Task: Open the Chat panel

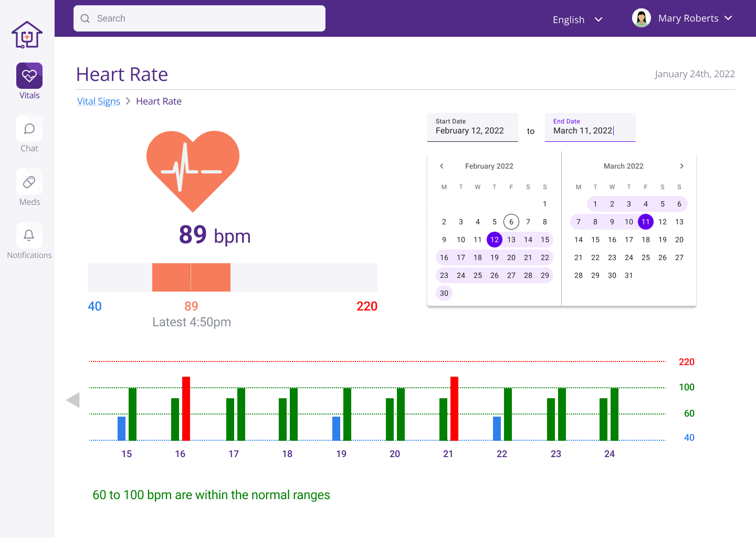Action: (x=29, y=129)
